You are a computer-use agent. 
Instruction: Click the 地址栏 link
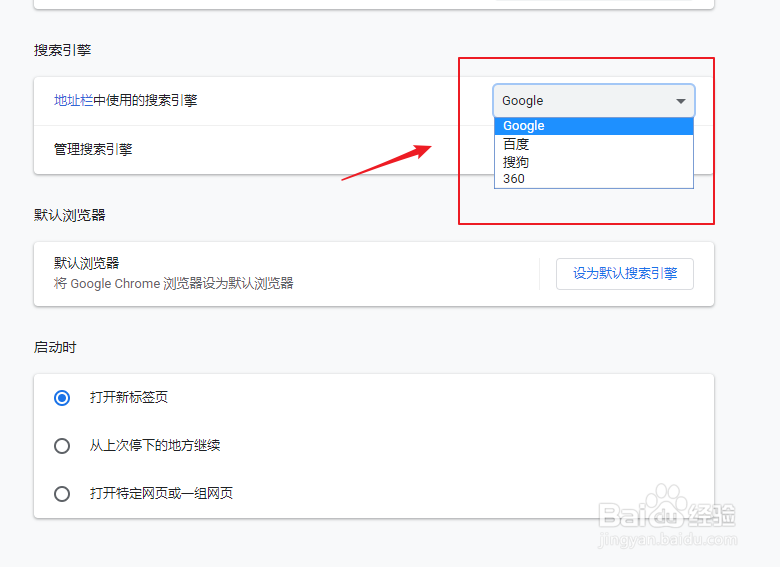(x=74, y=100)
